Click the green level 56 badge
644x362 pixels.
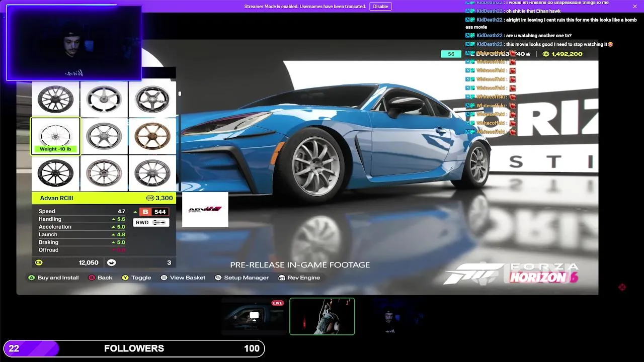point(451,54)
